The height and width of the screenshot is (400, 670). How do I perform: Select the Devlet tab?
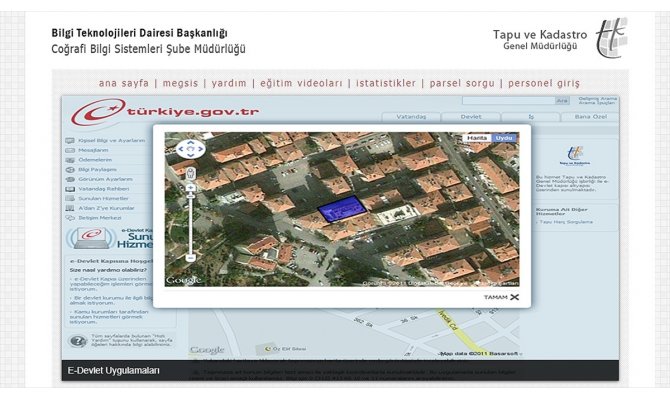[x=470, y=117]
